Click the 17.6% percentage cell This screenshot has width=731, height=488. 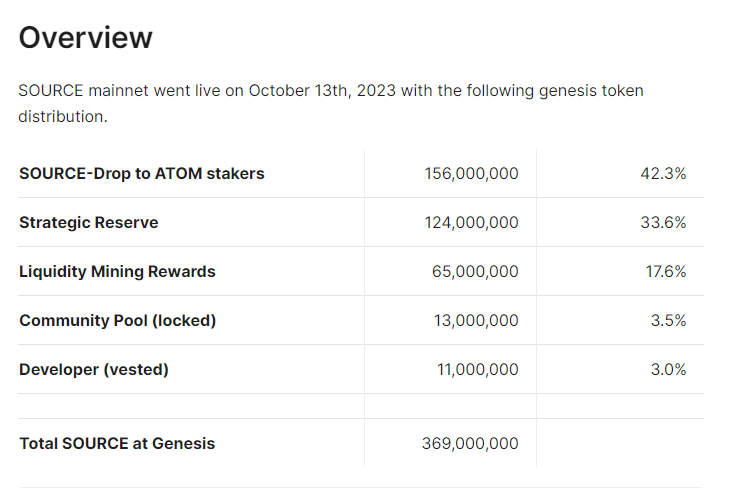[x=665, y=271]
